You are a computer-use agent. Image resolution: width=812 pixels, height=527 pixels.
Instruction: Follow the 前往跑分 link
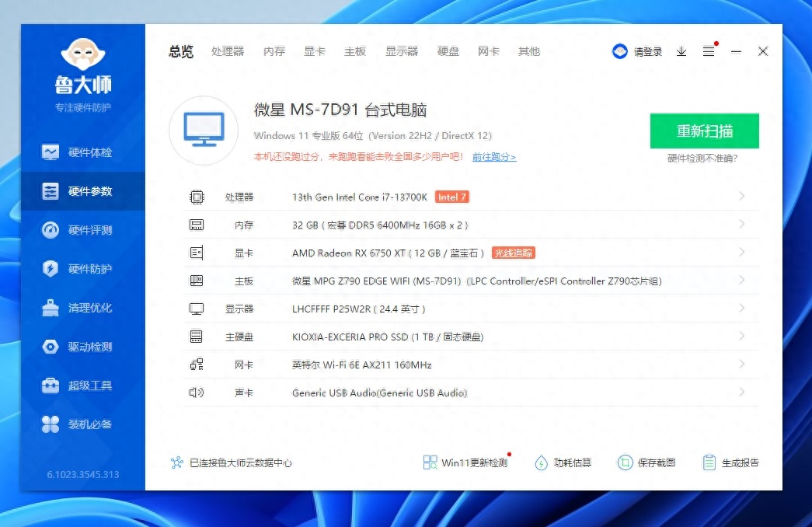click(494, 156)
